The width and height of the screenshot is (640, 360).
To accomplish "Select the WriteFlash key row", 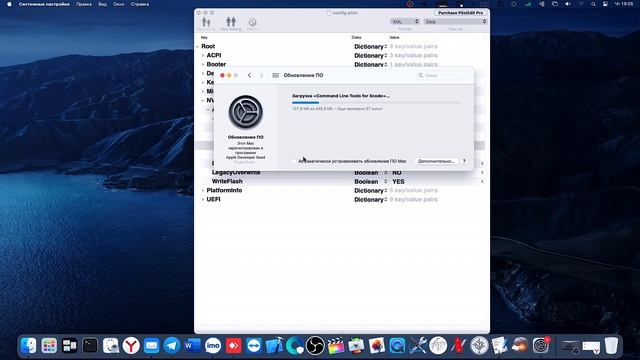I will (227, 181).
